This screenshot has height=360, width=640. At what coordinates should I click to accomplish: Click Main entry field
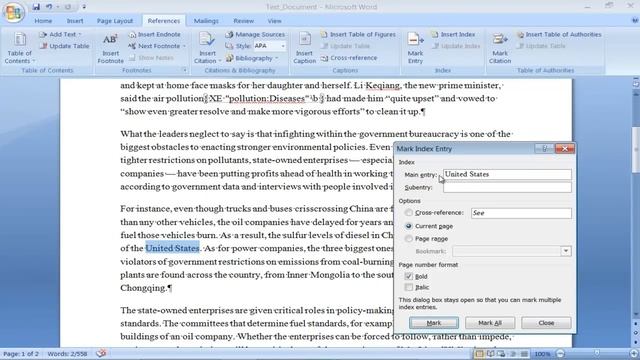[507, 174]
